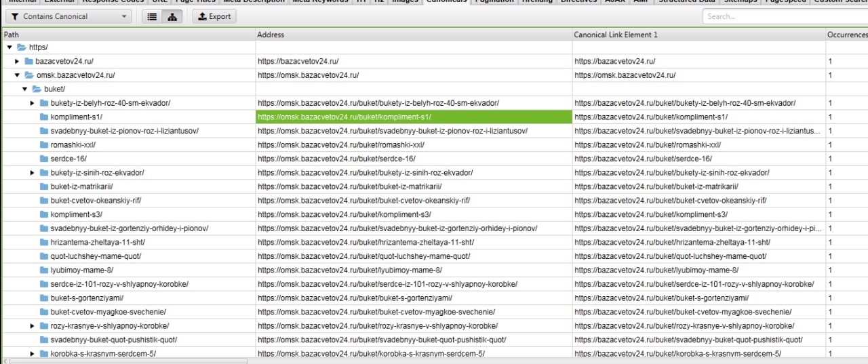This screenshot has height=364, width=868.
Task: Click canonical link for svadebnyy-buket-quot-pushistik-quot/
Action: click(688, 340)
